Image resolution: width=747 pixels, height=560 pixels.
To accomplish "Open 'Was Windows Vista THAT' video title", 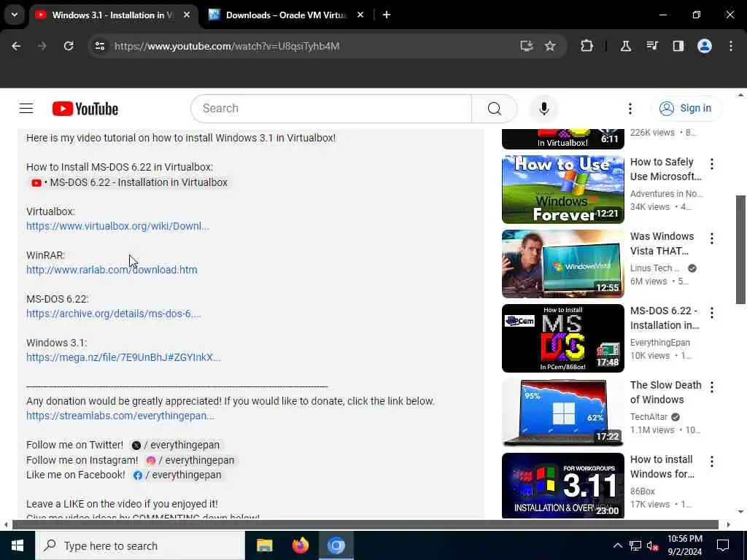I will [662, 244].
